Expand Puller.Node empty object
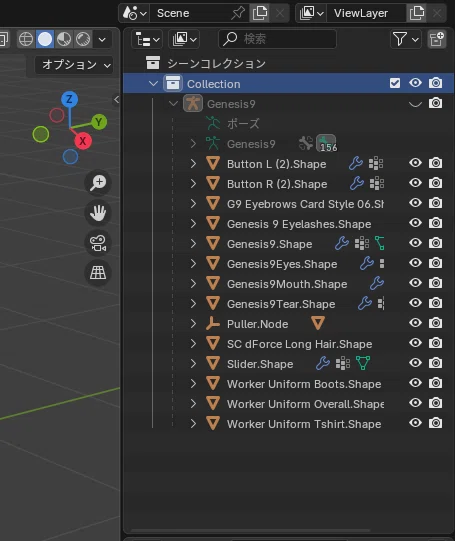This screenshot has height=541, width=455. [x=193, y=324]
